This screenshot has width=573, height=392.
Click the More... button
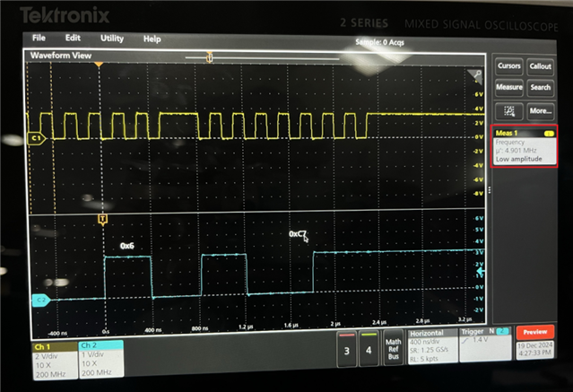tap(541, 111)
